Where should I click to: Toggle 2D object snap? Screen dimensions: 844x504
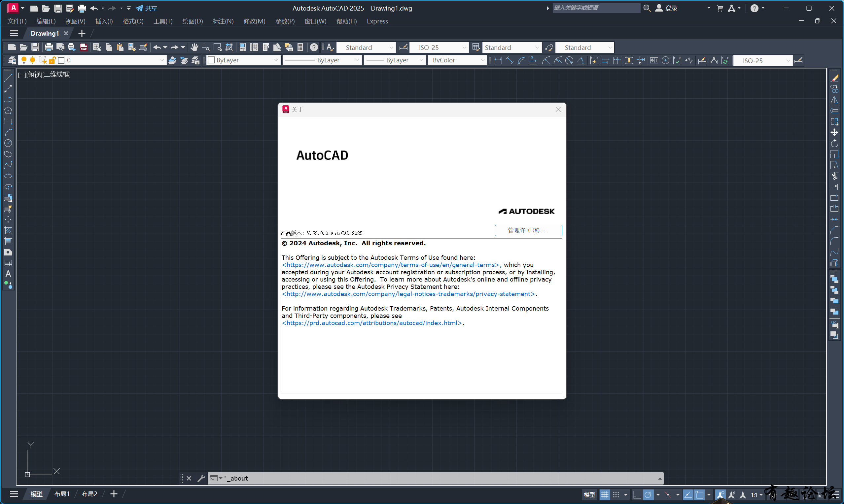(699, 494)
